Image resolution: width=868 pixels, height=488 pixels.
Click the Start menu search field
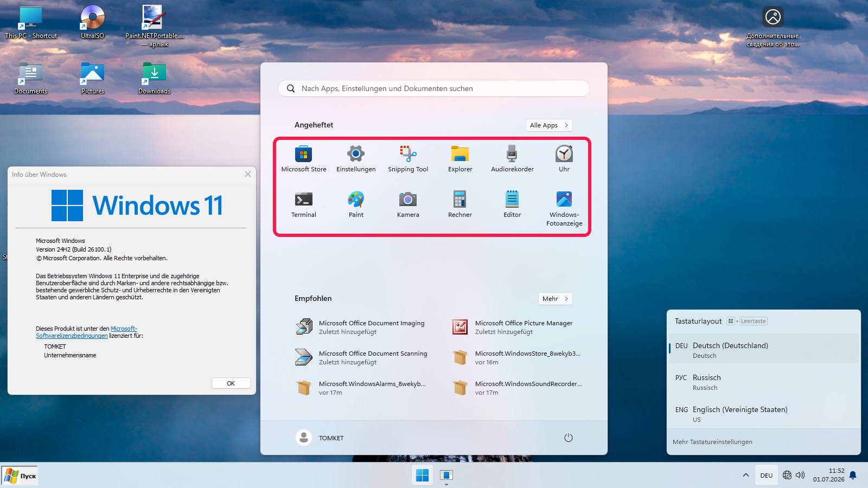[x=433, y=88]
